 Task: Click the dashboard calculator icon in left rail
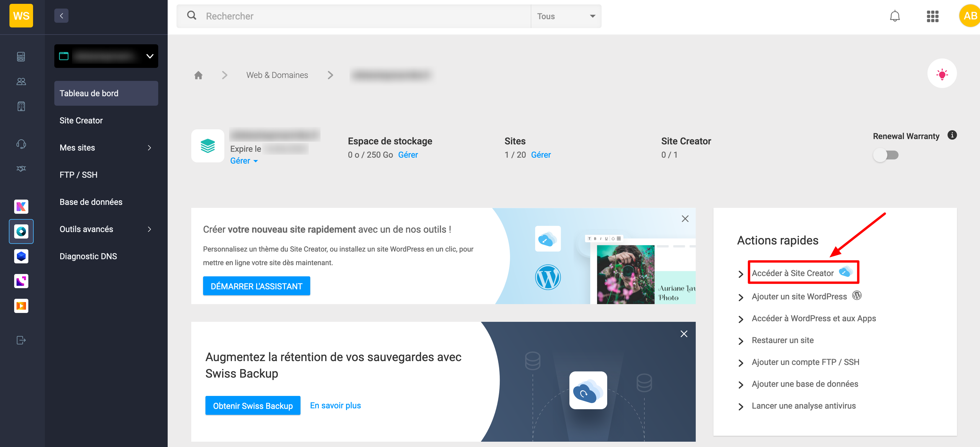21,57
